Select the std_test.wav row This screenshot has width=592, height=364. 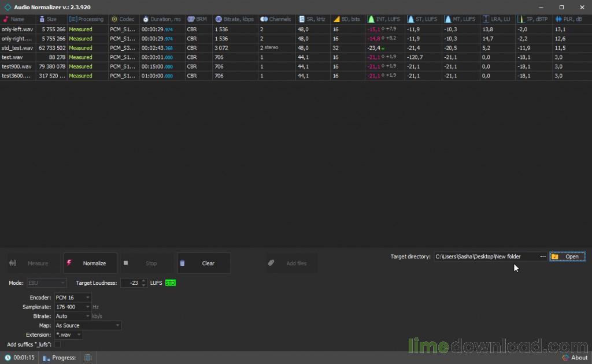pos(296,48)
